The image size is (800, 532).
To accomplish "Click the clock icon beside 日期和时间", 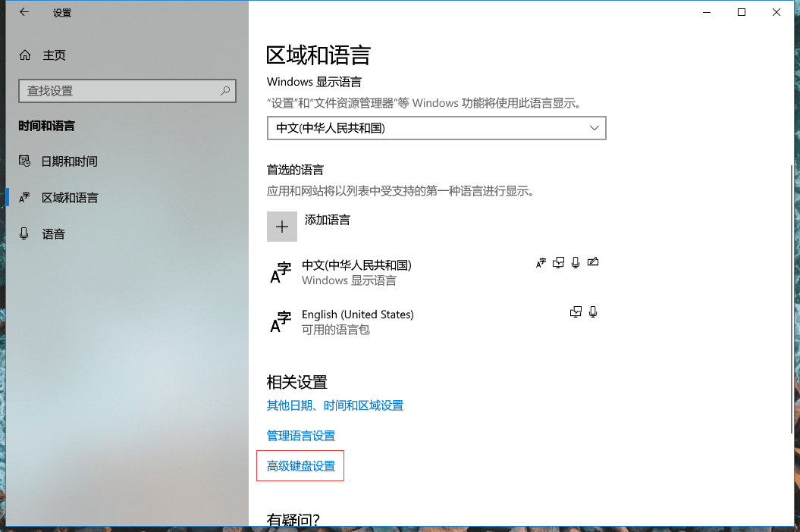I will click(25, 161).
